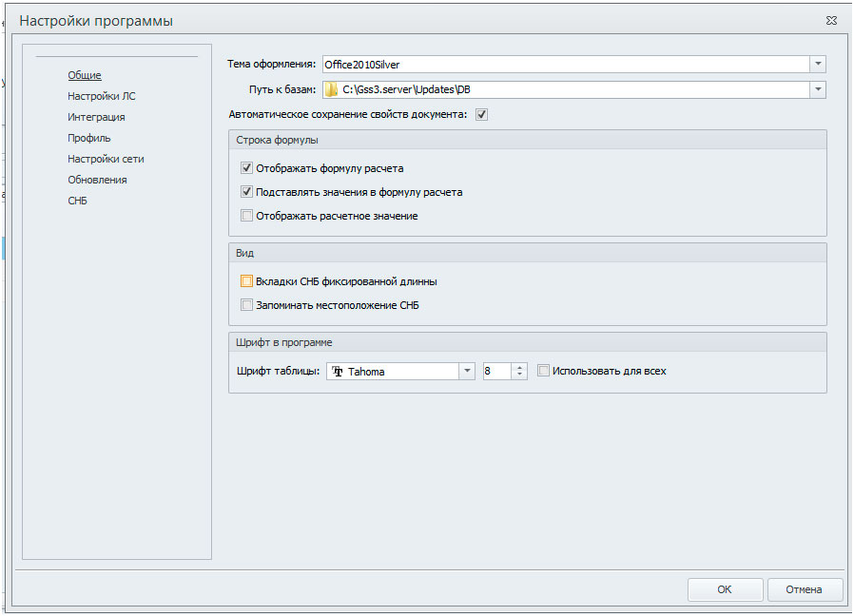The height and width of the screenshot is (616, 854).
Task: Close the program settings dialog
Action: (831, 21)
